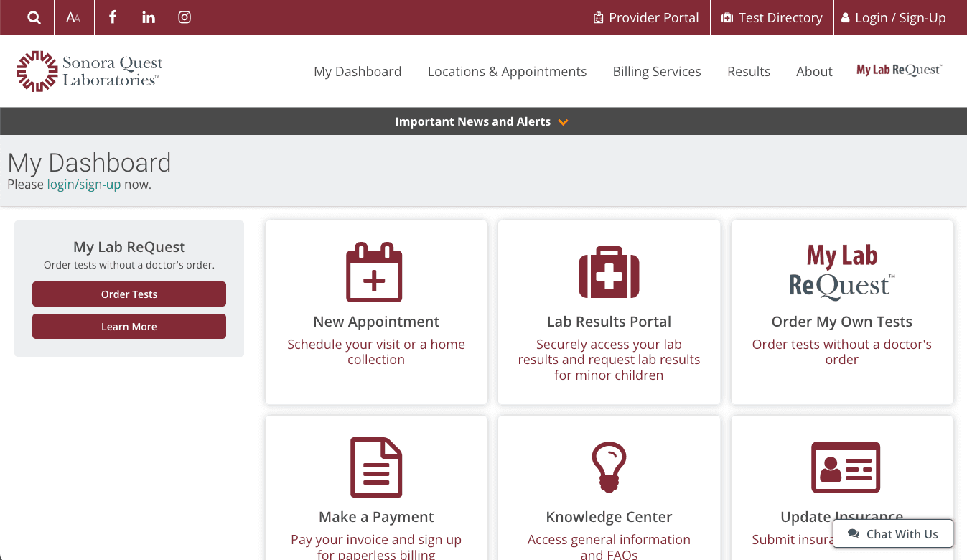Open the Results menu item
Image resolution: width=967 pixels, height=560 pixels.
pyautogui.click(x=749, y=71)
